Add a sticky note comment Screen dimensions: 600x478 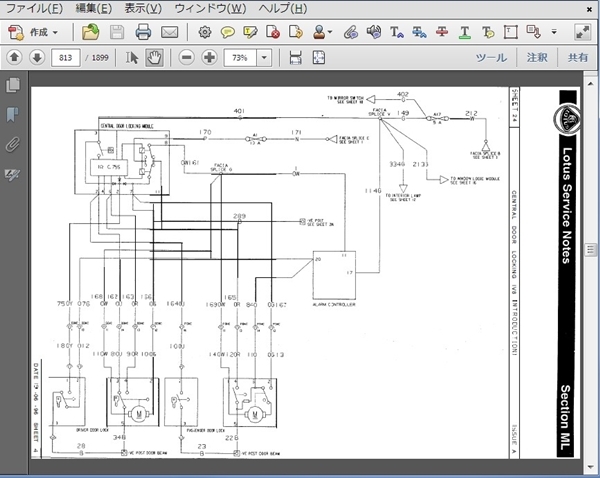tap(228, 32)
